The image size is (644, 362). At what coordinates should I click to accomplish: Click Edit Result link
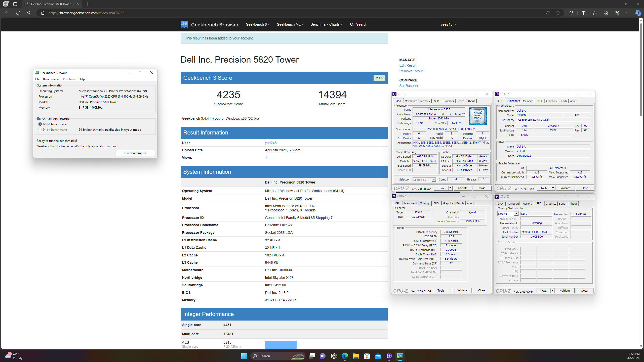tap(408, 65)
